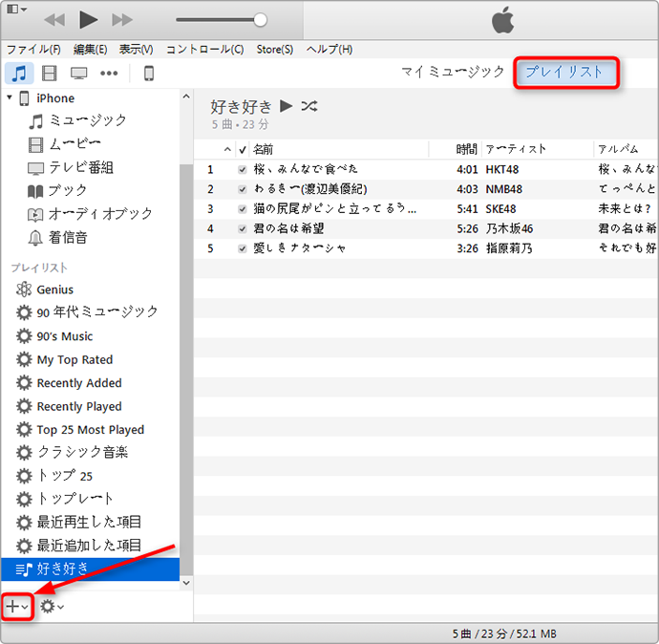Toggle sort order arrow column header
This screenshot has height=644, width=659.
pyautogui.click(x=227, y=150)
